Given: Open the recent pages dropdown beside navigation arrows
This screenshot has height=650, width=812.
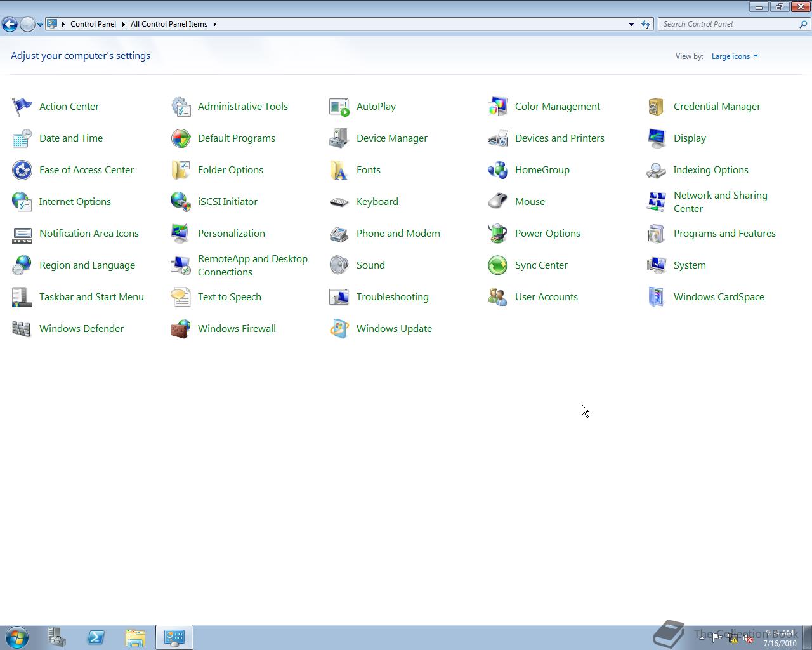Looking at the screenshot, I should [40, 24].
